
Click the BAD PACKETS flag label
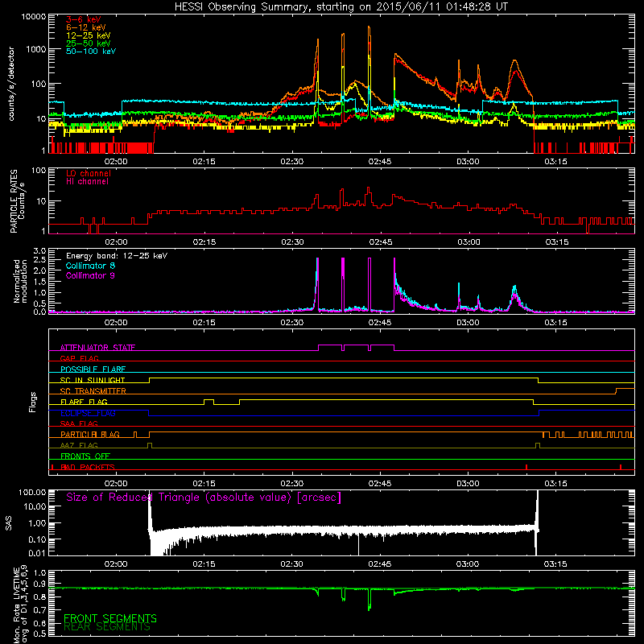pyautogui.click(x=88, y=467)
